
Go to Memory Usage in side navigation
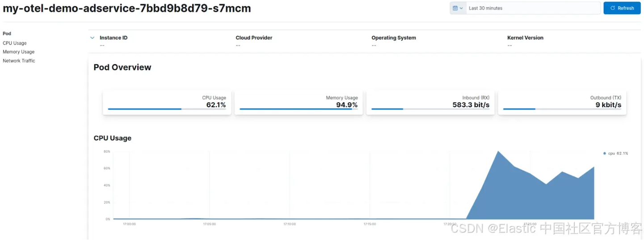(x=18, y=52)
